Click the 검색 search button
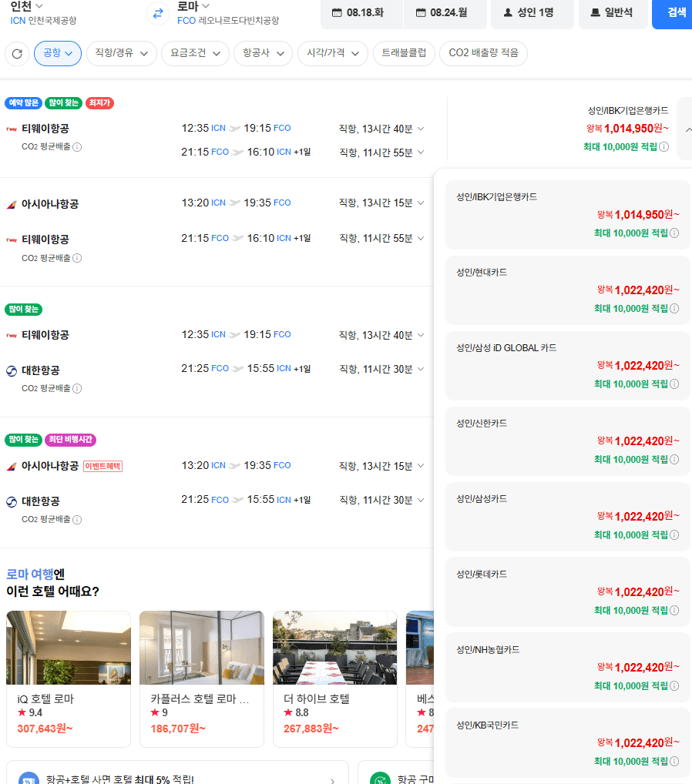This screenshot has height=784, width=692. [674, 13]
